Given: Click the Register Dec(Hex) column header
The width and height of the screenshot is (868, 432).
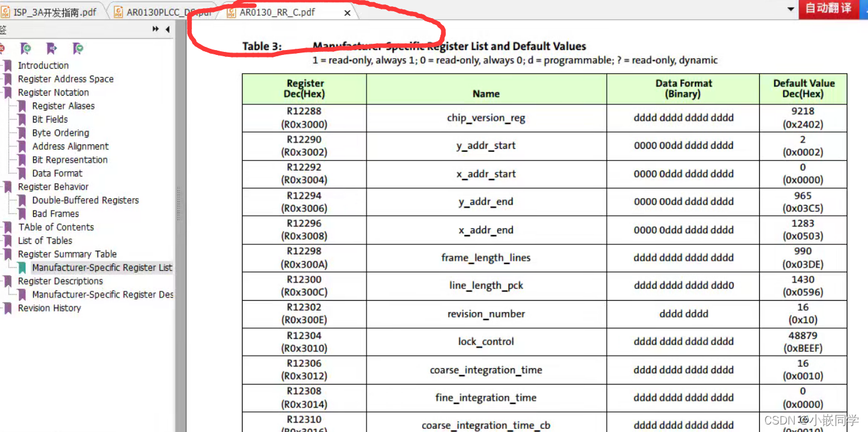Looking at the screenshot, I should tap(305, 89).
